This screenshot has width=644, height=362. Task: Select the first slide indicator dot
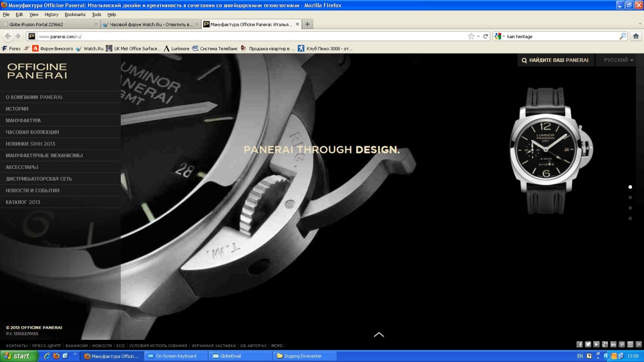tap(630, 187)
